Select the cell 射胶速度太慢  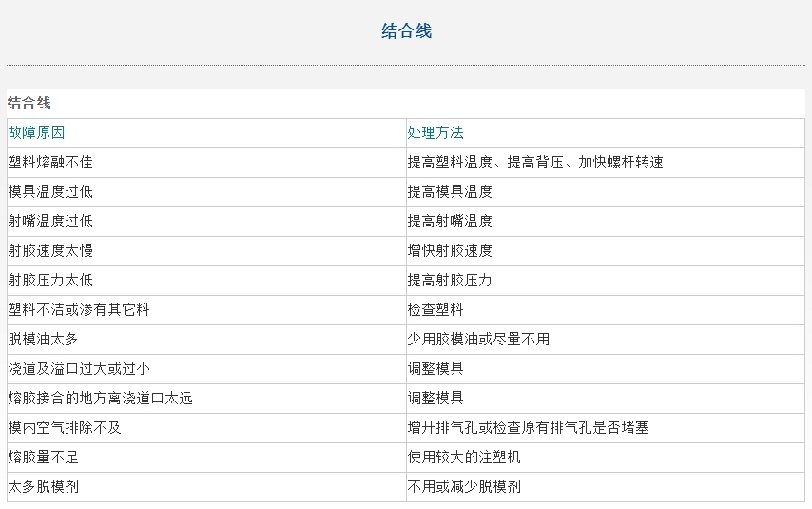coord(206,251)
